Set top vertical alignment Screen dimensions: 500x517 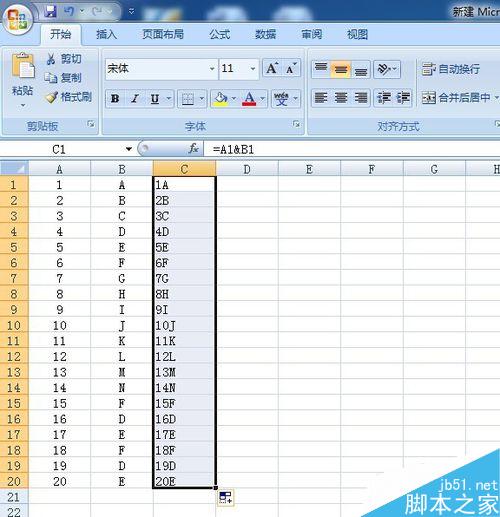point(321,69)
